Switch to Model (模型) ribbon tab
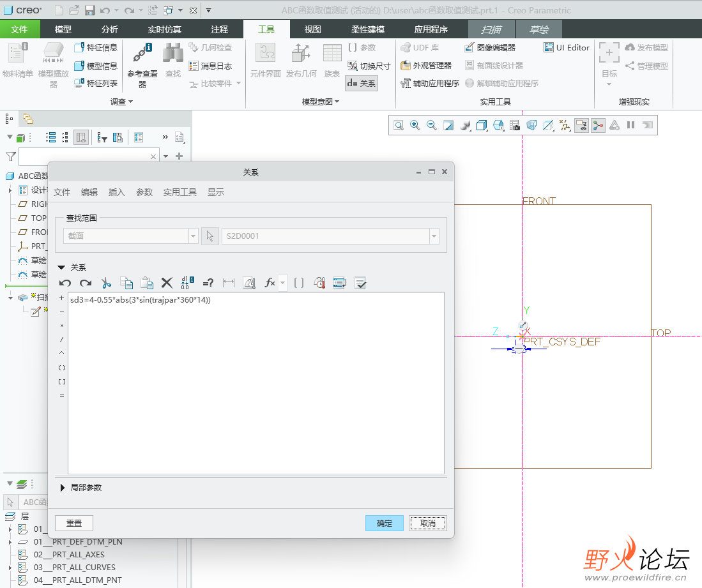702x588 pixels. (63, 29)
